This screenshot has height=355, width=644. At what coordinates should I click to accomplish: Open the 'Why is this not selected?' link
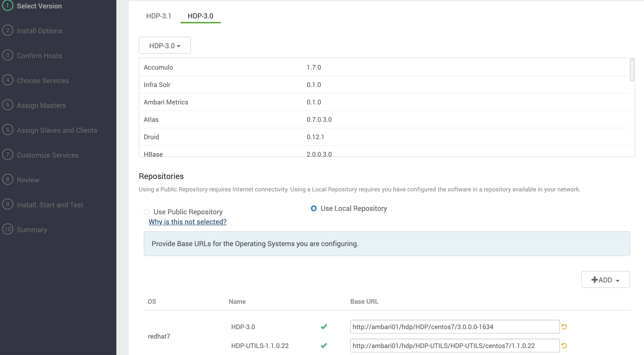tap(187, 222)
